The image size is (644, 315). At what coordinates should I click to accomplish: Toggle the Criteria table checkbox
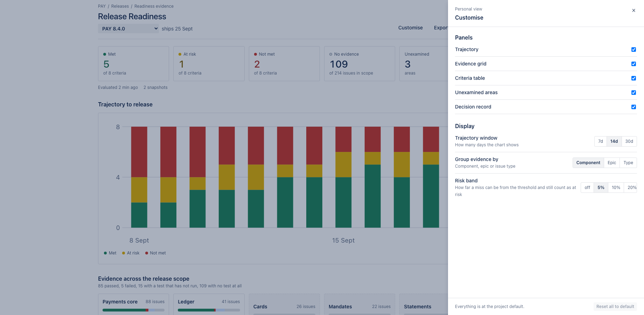pos(633,78)
